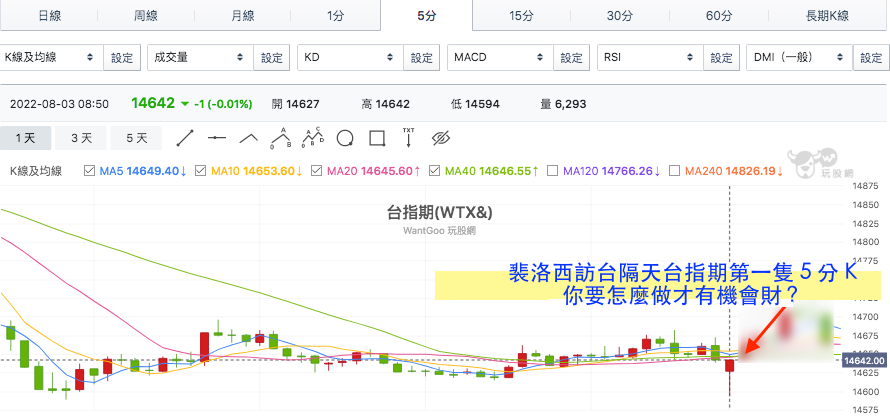This screenshot has width=890, height=417.
Task: Toggle the hide drawings eye icon
Action: 440,138
